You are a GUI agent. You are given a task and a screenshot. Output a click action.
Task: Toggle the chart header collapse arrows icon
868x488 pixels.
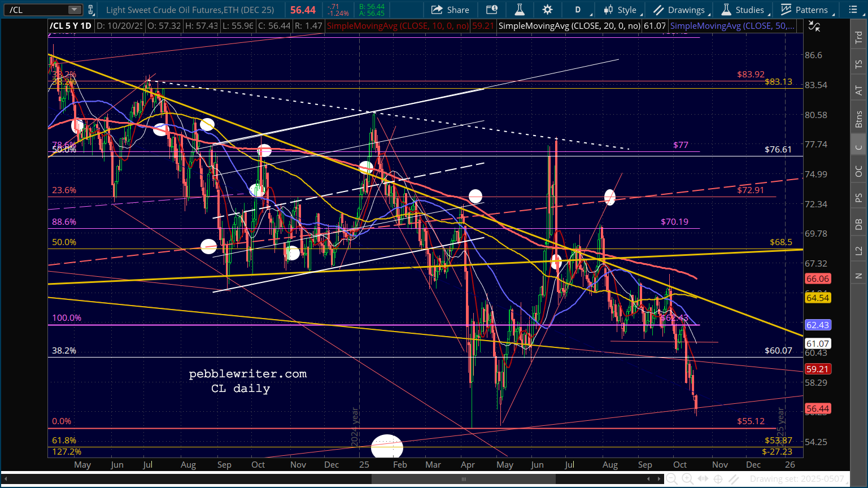813,25
